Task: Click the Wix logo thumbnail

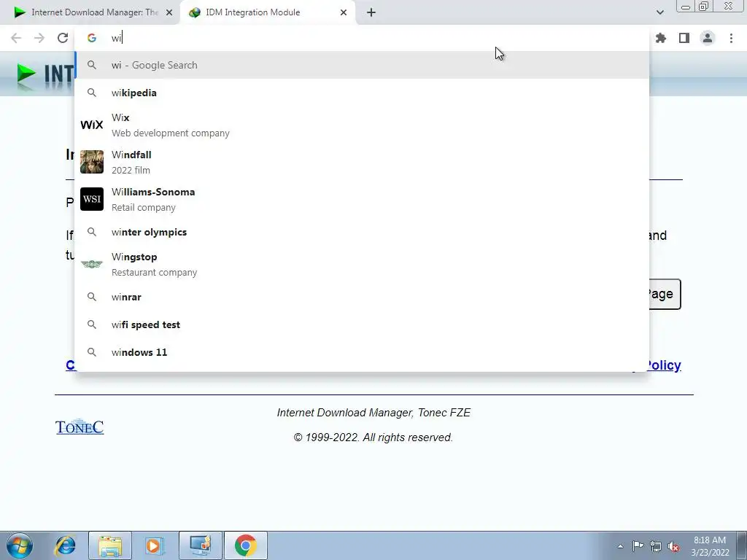Action: click(x=91, y=125)
